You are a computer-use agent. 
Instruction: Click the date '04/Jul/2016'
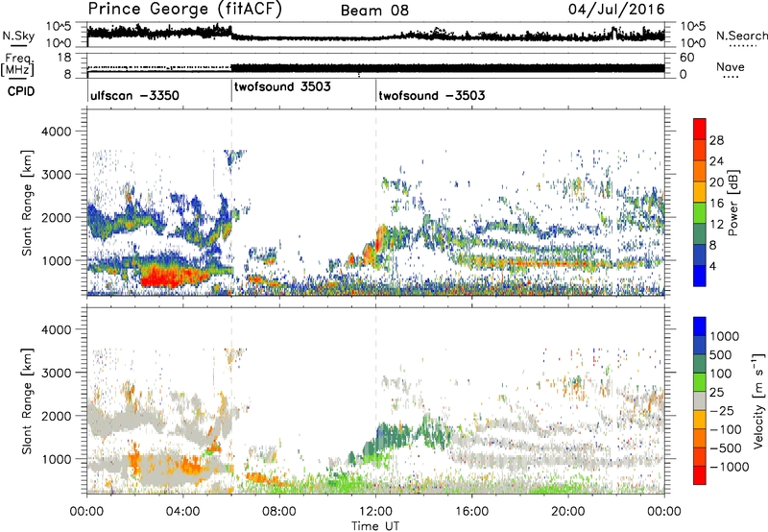tap(616, 10)
